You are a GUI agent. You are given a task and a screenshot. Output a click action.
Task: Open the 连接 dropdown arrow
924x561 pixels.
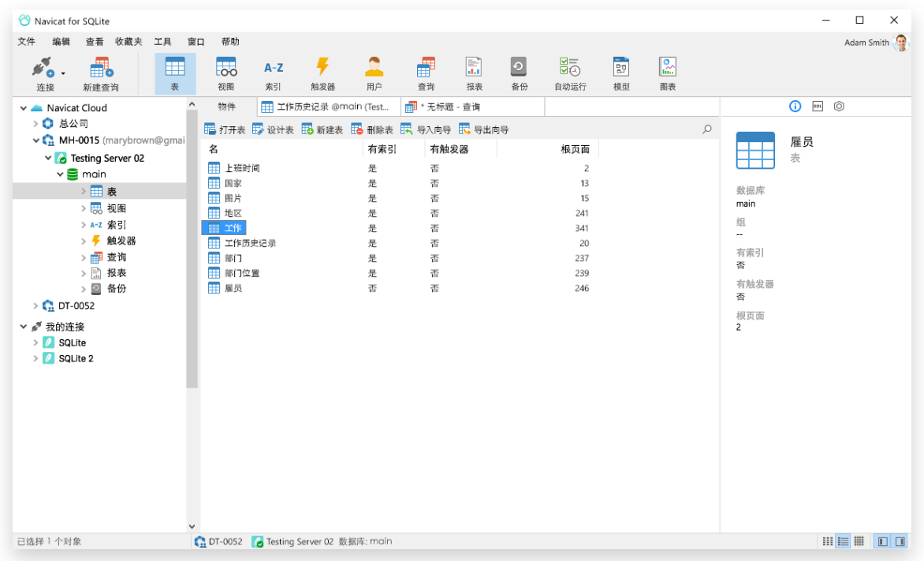63,73
